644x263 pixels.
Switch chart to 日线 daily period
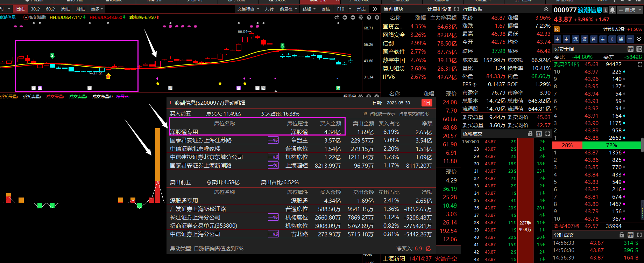pyautogui.click(x=20, y=9)
